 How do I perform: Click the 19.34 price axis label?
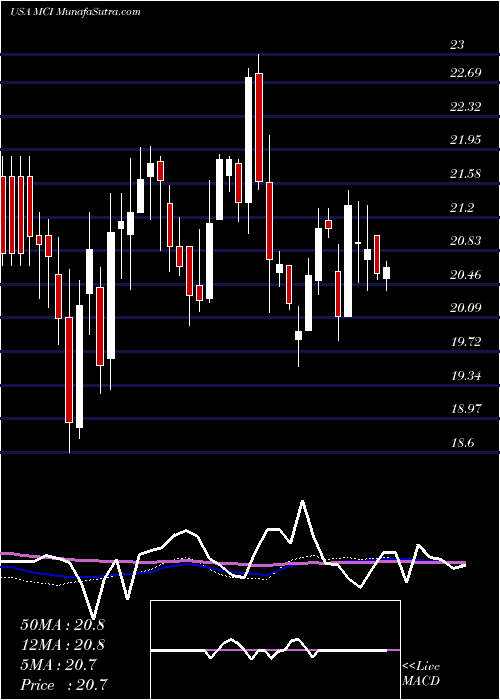[x=466, y=376]
